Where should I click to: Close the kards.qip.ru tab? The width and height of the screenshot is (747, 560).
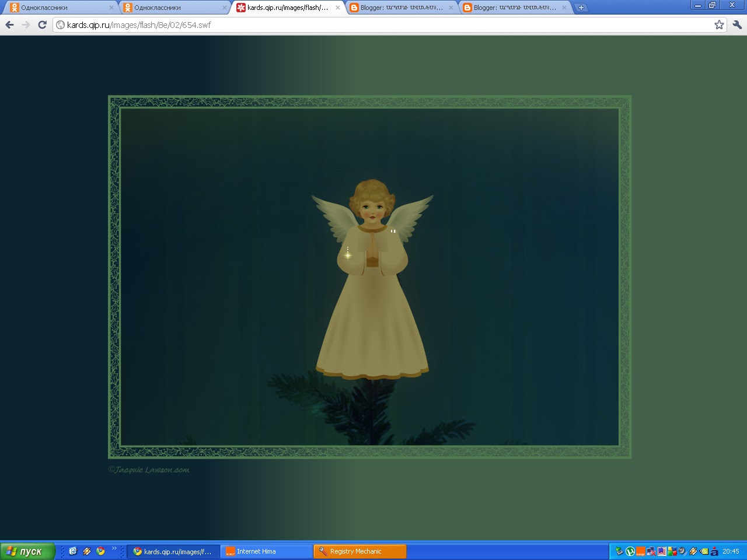point(337,8)
